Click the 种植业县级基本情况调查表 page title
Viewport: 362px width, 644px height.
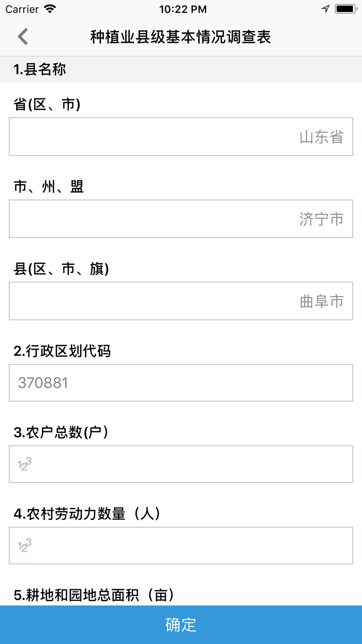(x=181, y=37)
